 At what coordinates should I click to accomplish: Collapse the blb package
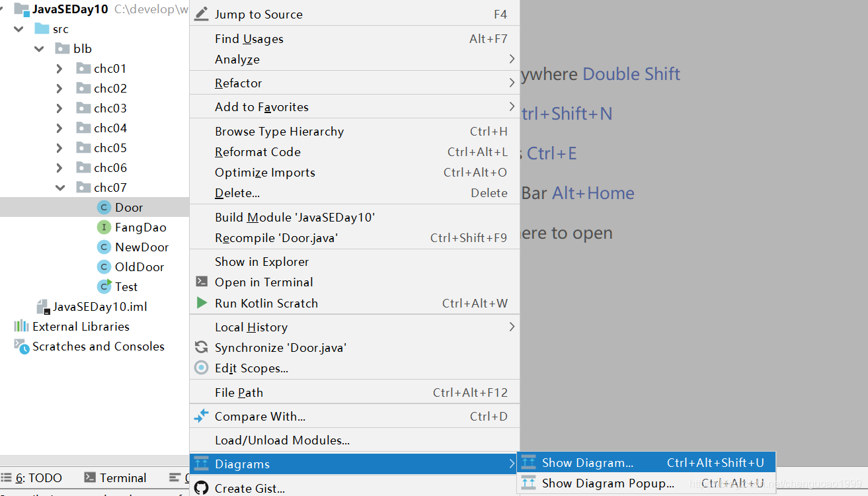tap(40, 48)
